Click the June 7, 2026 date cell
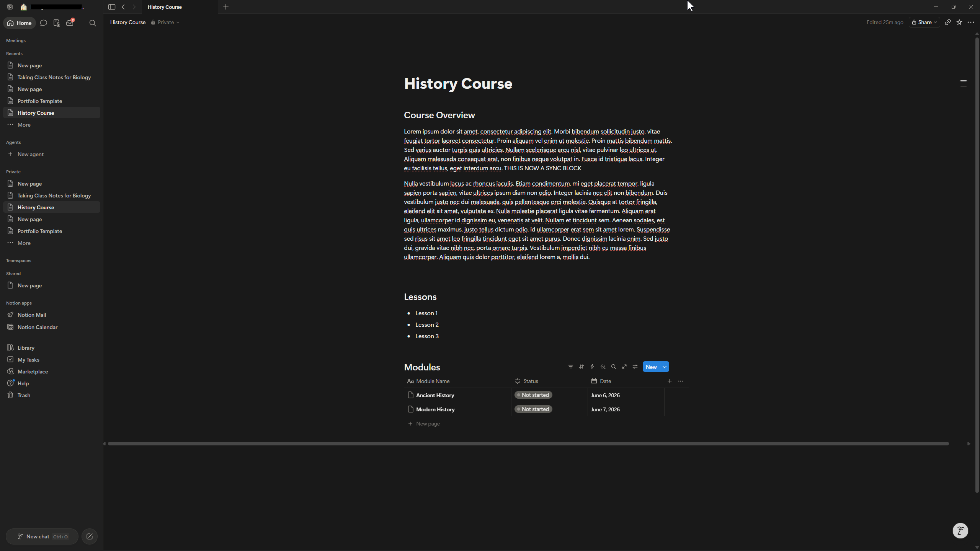The image size is (980, 551). (x=626, y=409)
